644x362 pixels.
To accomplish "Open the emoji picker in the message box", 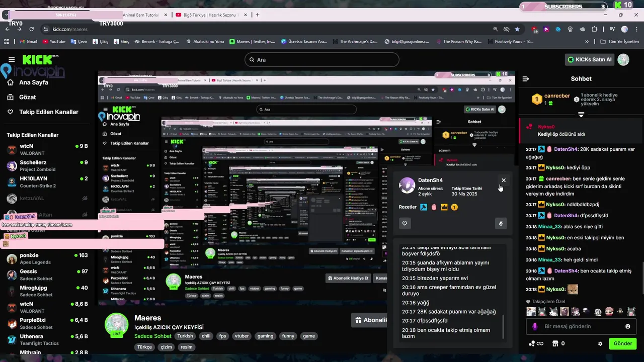I will pos(627,326).
